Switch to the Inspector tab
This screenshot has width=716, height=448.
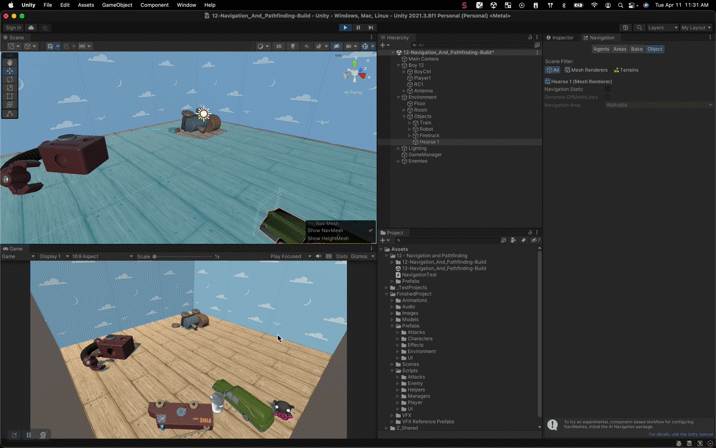561,38
